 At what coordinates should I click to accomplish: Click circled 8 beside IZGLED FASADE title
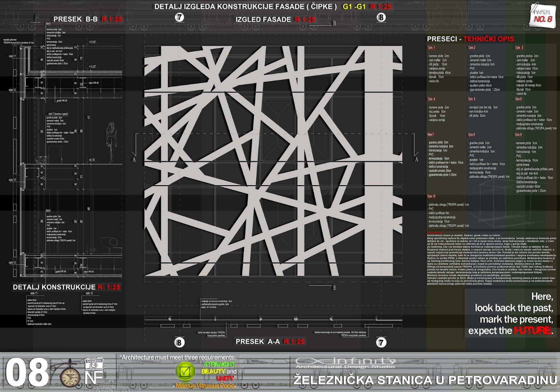click(x=381, y=17)
